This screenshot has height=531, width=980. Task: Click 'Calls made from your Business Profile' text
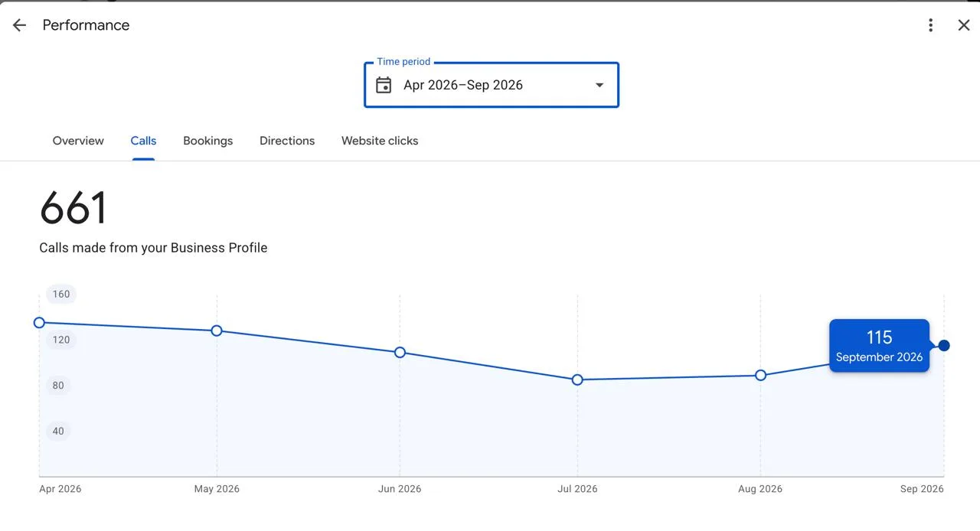coord(153,248)
